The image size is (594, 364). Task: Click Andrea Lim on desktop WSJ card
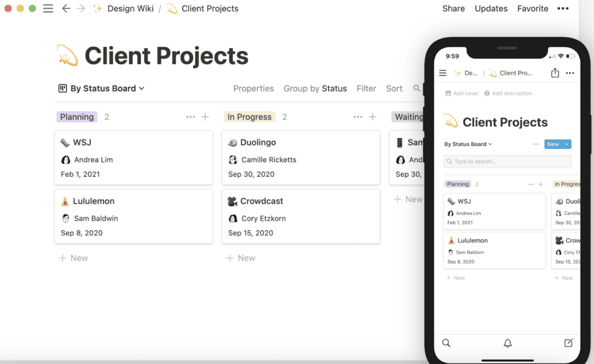pyautogui.click(x=87, y=159)
